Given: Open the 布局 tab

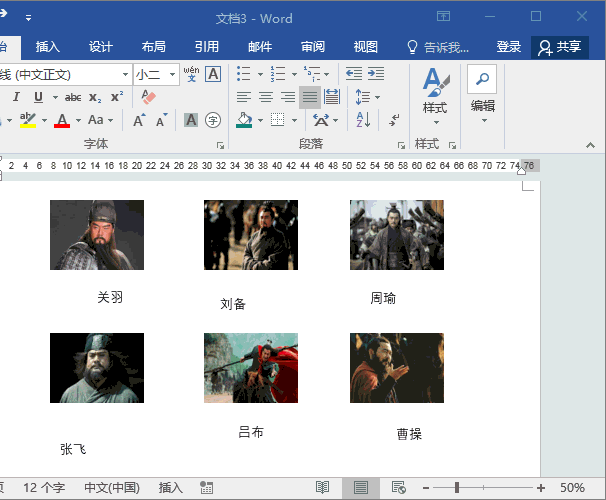Looking at the screenshot, I should coord(153,47).
